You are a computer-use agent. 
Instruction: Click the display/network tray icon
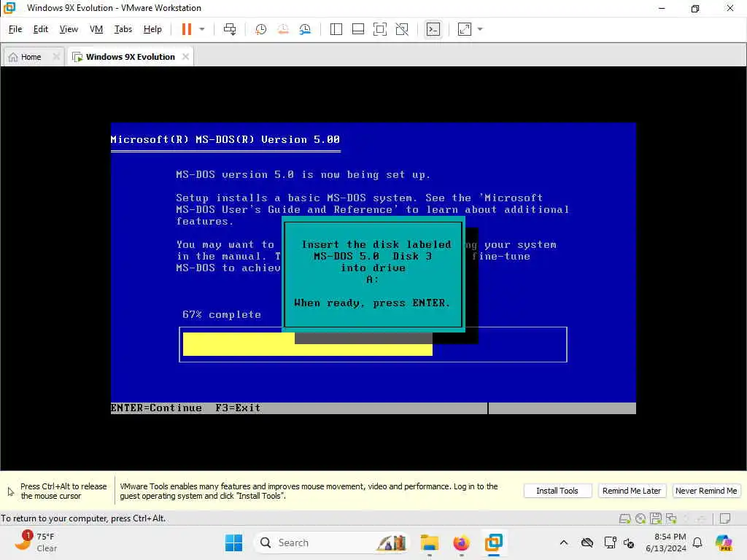click(610, 542)
